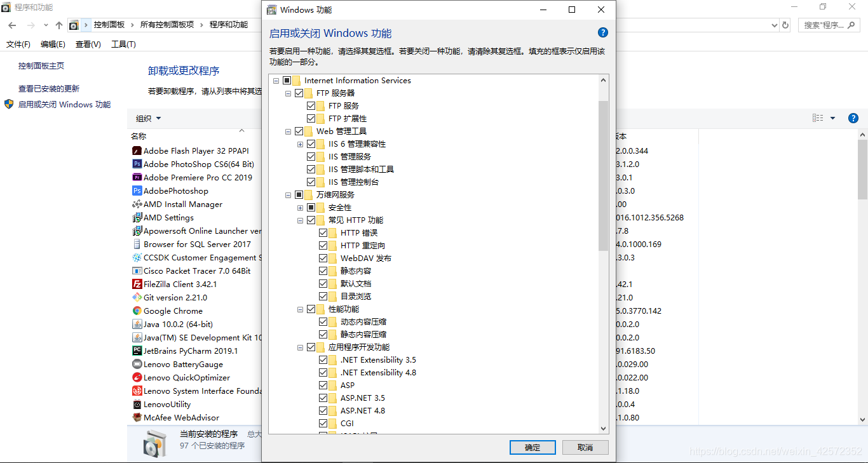Expand the 安全性 tree node
Screen dimensions: 868x463
tap(300, 208)
